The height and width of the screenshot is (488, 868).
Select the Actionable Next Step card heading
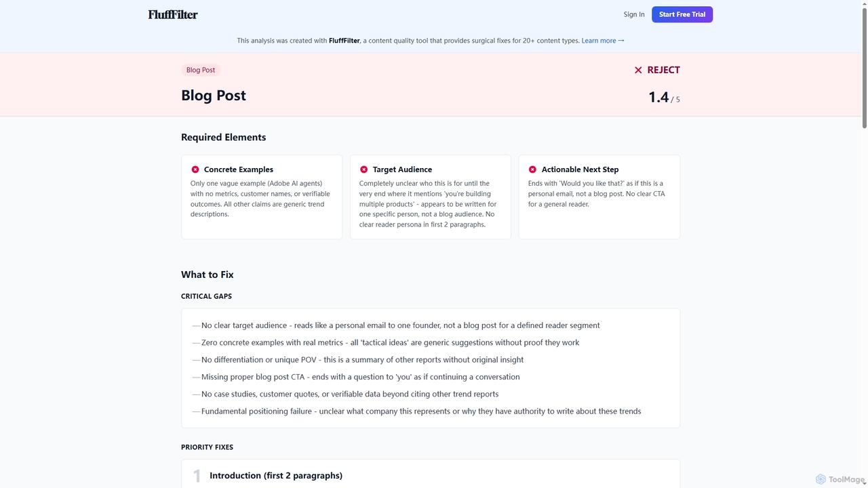point(580,169)
